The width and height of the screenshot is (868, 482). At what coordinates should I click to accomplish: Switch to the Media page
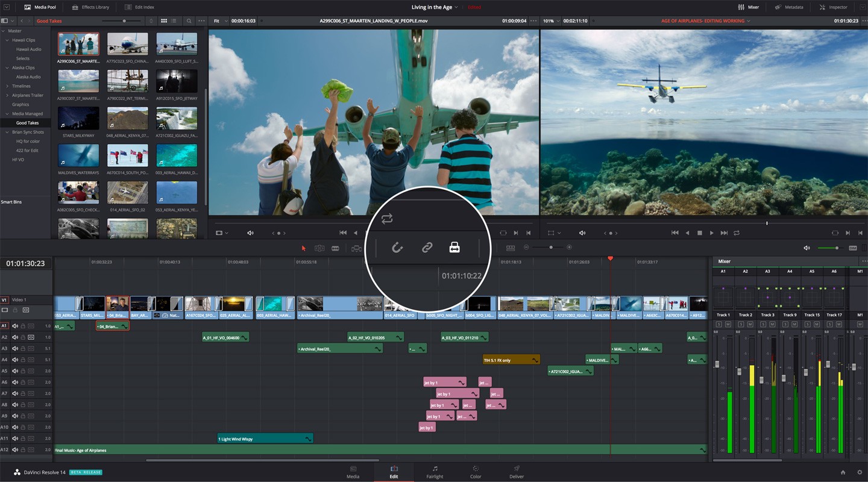[x=353, y=472]
